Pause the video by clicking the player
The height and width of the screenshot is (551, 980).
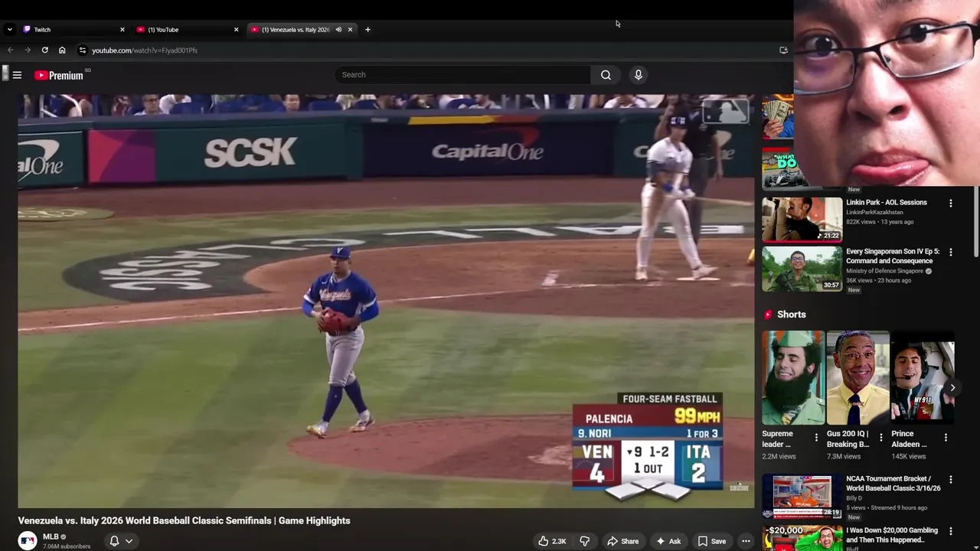click(x=386, y=301)
